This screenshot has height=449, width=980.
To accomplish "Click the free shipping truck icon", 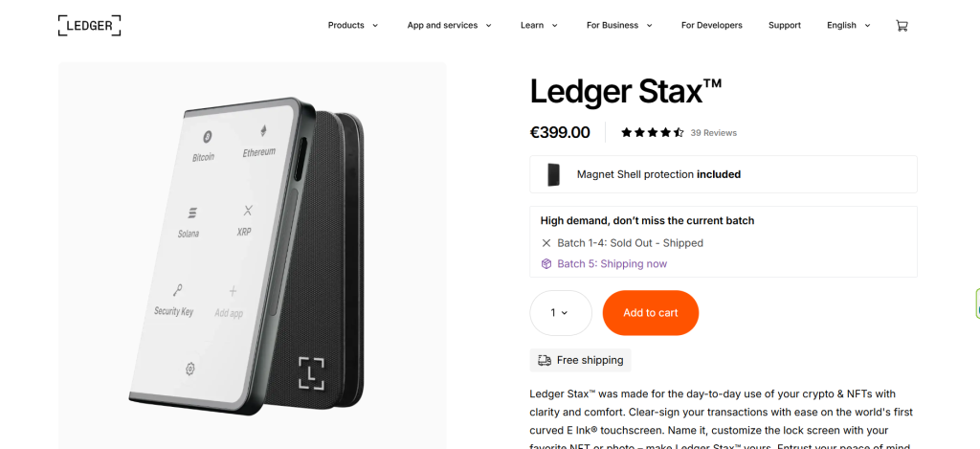I will (x=545, y=360).
